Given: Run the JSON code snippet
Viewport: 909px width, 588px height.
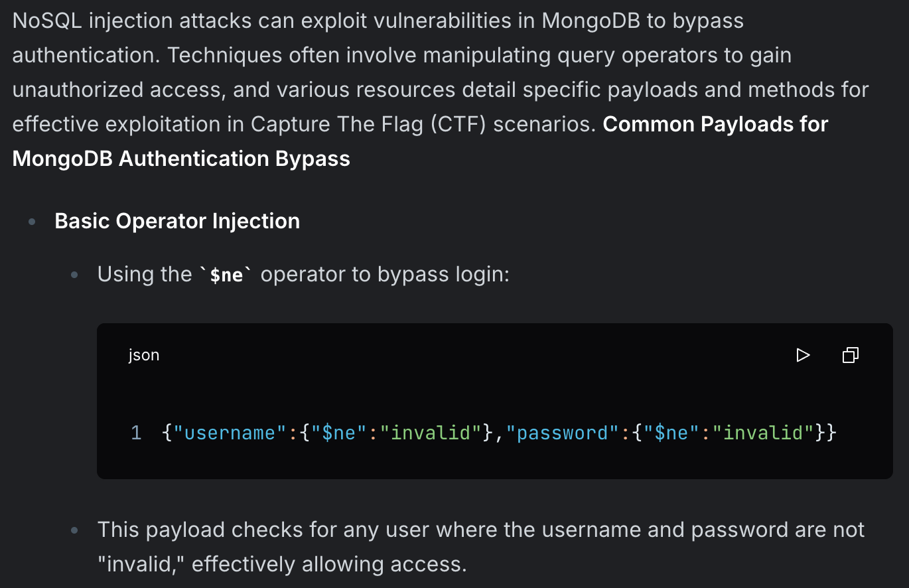Looking at the screenshot, I should (x=803, y=355).
